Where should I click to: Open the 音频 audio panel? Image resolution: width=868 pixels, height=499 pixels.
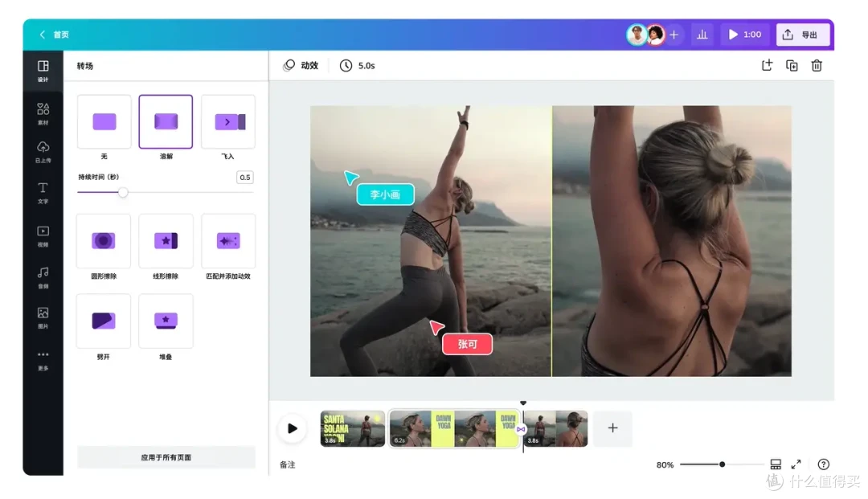(43, 276)
